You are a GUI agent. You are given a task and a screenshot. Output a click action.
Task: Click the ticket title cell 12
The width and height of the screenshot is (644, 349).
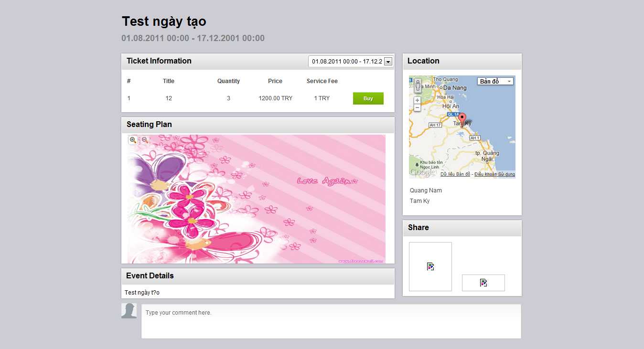tap(169, 98)
